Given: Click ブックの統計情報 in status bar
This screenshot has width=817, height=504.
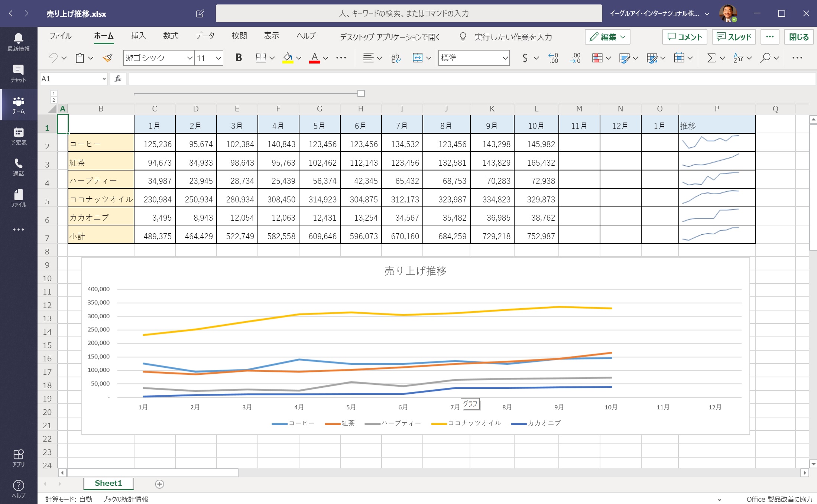Looking at the screenshot, I should (125, 499).
